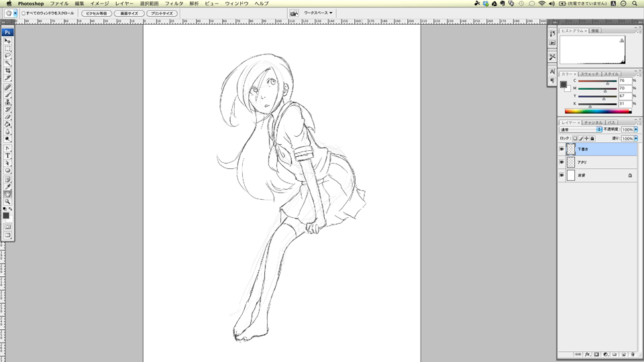Hide the 背景 layer

coord(561,176)
